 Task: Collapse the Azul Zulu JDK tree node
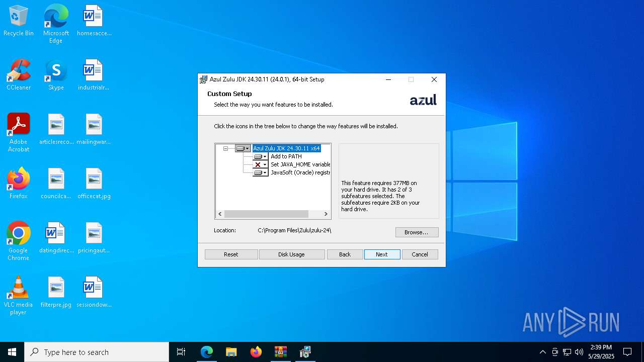225,148
